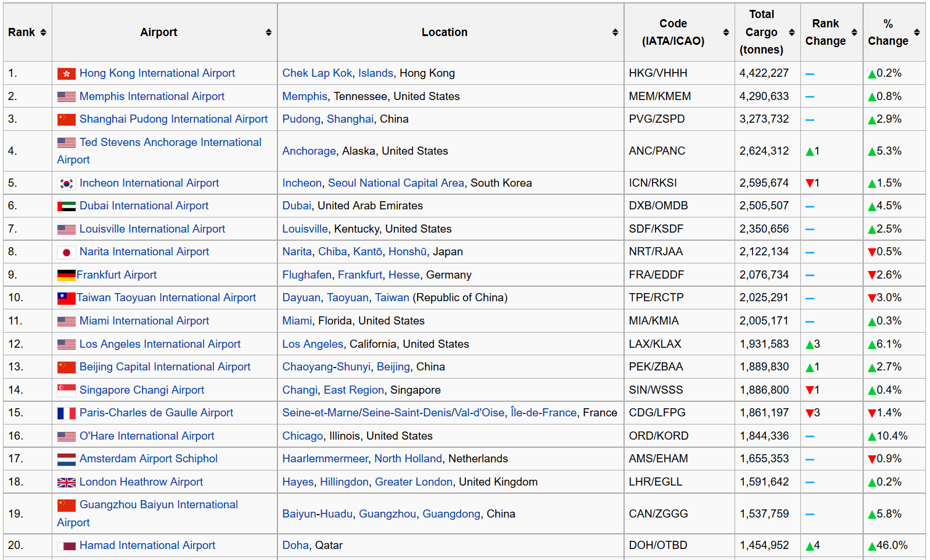The height and width of the screenshot is (560, 930).
Task: Follow the Chek Lap Kok location link
Action: point(317,73)
